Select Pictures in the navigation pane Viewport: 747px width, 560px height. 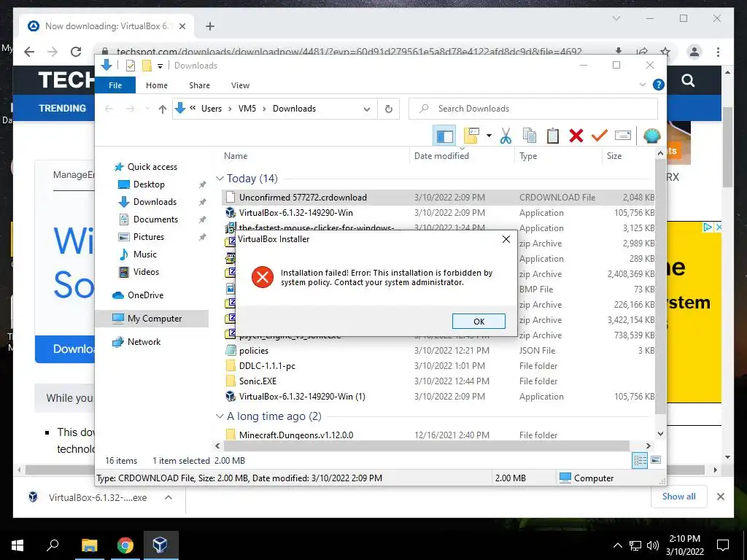(x=148, y=237)
